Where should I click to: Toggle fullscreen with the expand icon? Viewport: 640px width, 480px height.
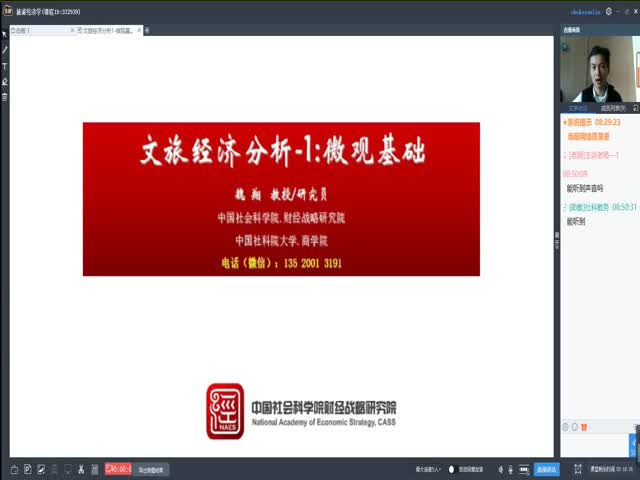(x=578, y=469)
